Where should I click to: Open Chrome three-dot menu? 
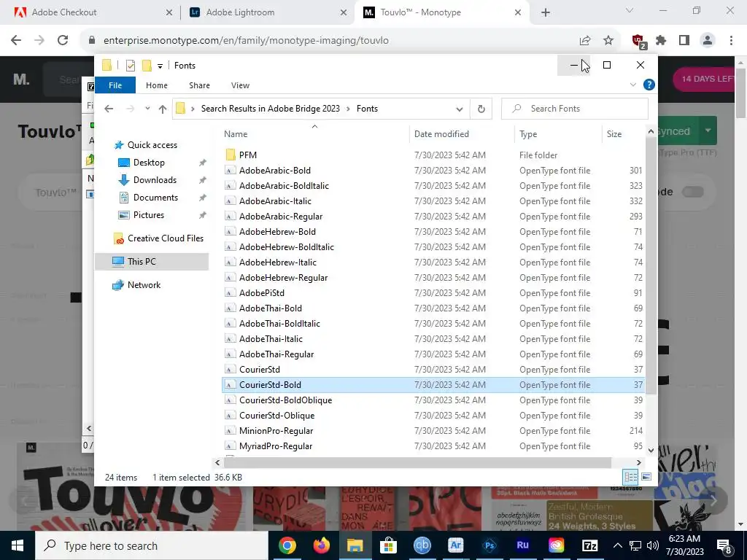(731, 41)
